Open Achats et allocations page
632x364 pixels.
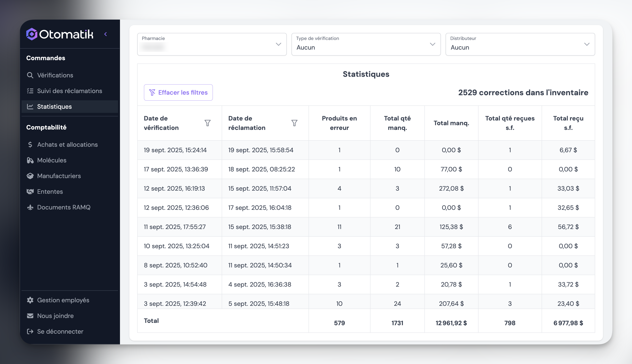(x=67, y=145)
